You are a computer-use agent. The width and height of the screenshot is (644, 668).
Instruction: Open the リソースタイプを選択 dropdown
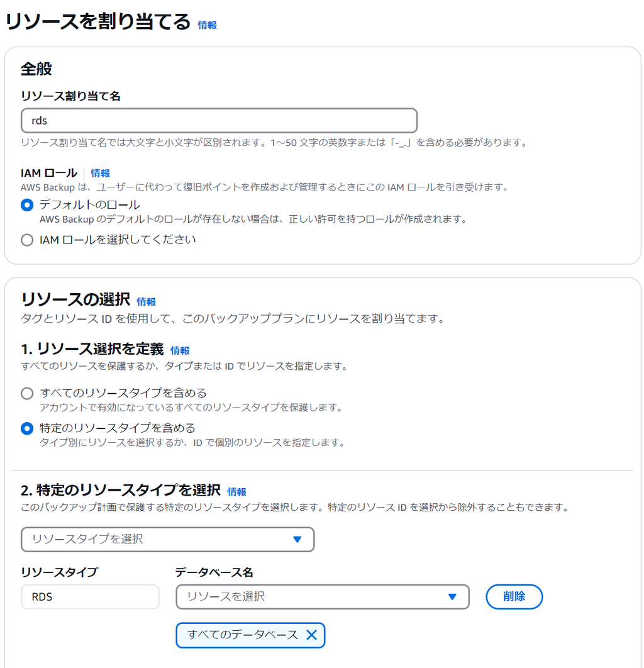point(167,539)
